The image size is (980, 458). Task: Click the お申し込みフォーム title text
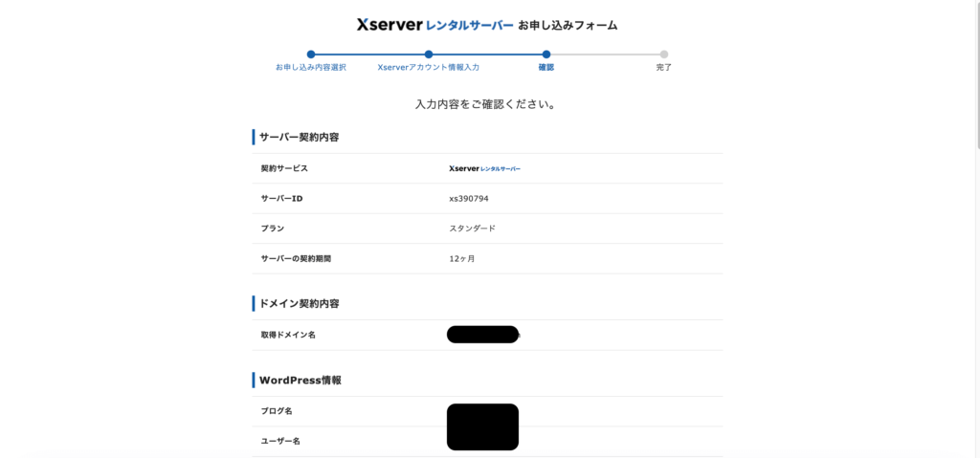568,26
